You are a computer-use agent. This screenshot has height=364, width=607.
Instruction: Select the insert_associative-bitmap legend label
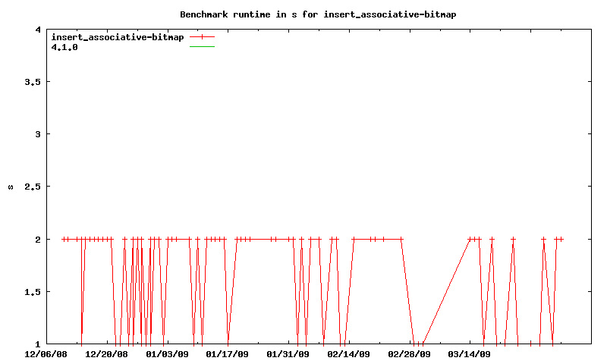point(117,37)
